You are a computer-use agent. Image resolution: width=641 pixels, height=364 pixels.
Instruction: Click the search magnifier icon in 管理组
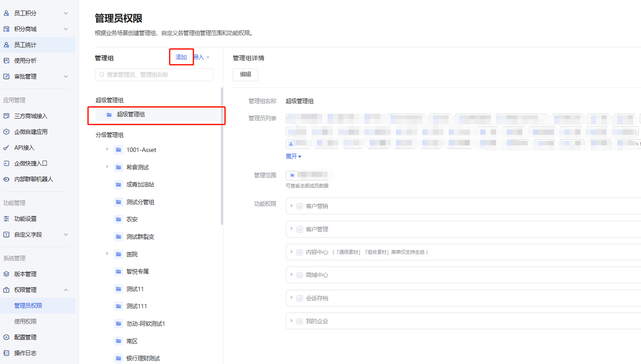pos(102,75)
